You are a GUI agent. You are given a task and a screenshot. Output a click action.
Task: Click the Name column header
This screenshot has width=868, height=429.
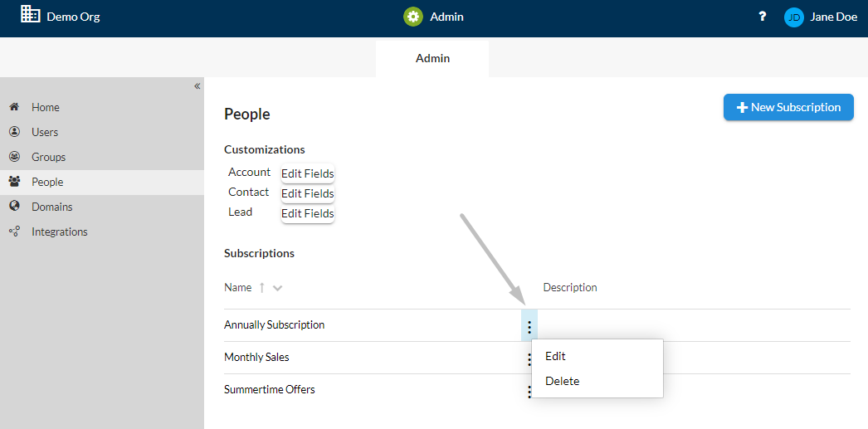(238, 288)
